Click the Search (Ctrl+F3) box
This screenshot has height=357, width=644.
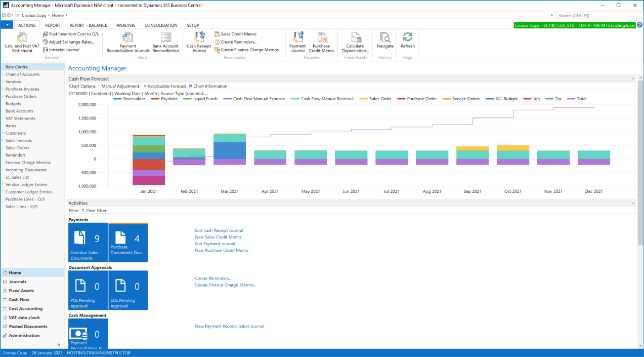[599, 16]
